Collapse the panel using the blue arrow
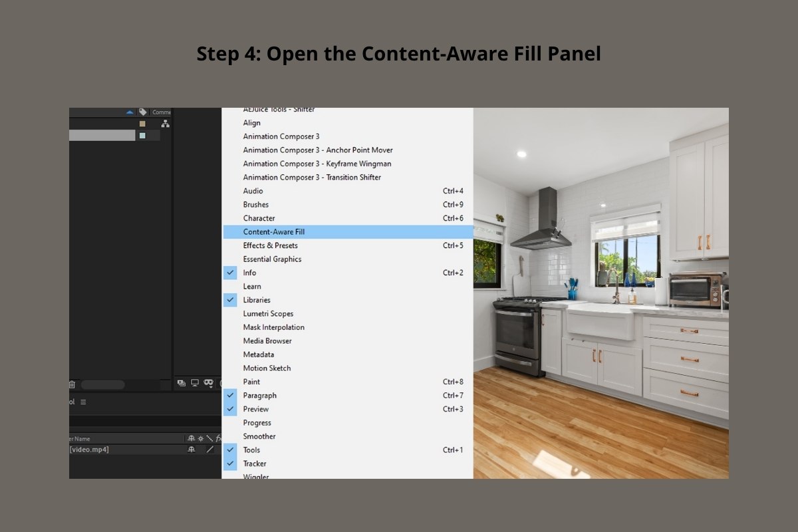This screenshot has height=532, width=798. click(130, 112)
